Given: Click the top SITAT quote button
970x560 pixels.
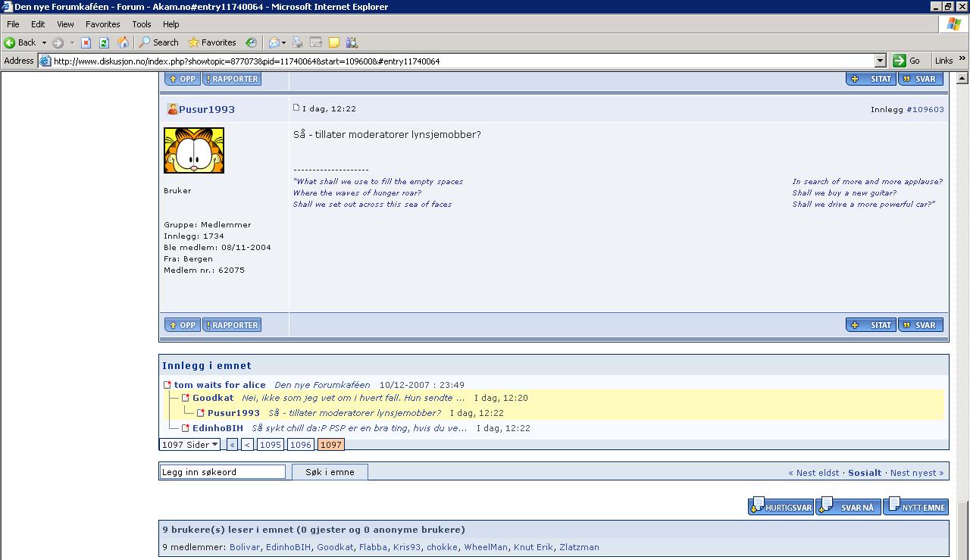Looking at the screenshot, I should (x=871, y=79).
